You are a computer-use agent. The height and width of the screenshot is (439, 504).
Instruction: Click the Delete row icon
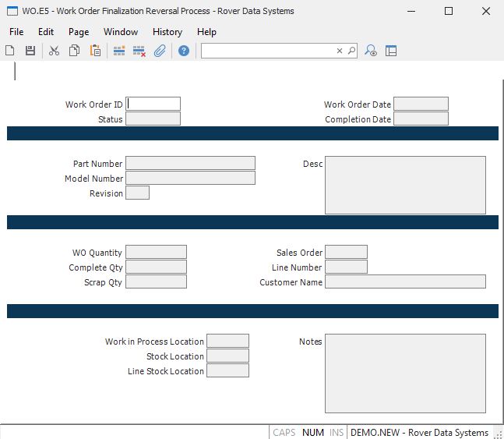[139, 51]
